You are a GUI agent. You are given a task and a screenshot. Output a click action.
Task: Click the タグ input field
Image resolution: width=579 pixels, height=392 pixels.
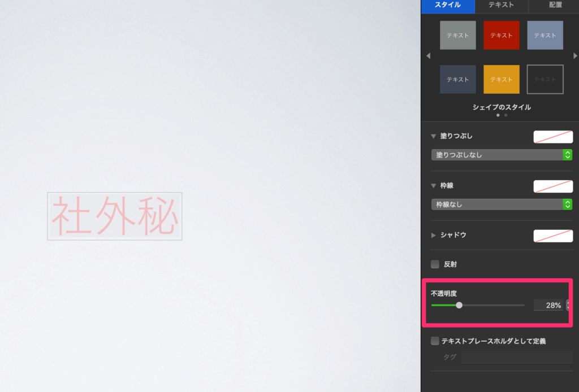517,357
